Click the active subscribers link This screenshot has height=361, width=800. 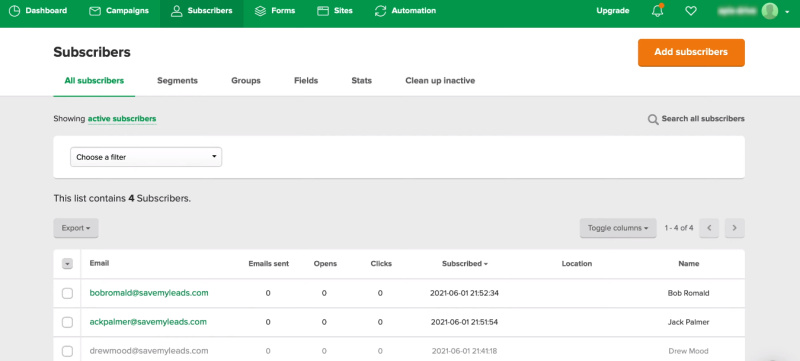point(122,119)
